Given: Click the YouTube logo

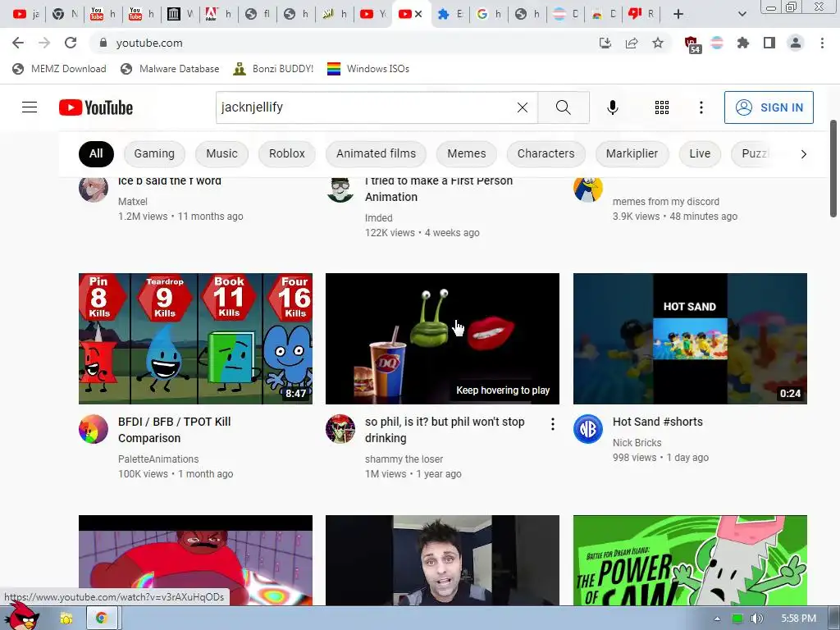Looking at the screenshot, I should [96, 107].
